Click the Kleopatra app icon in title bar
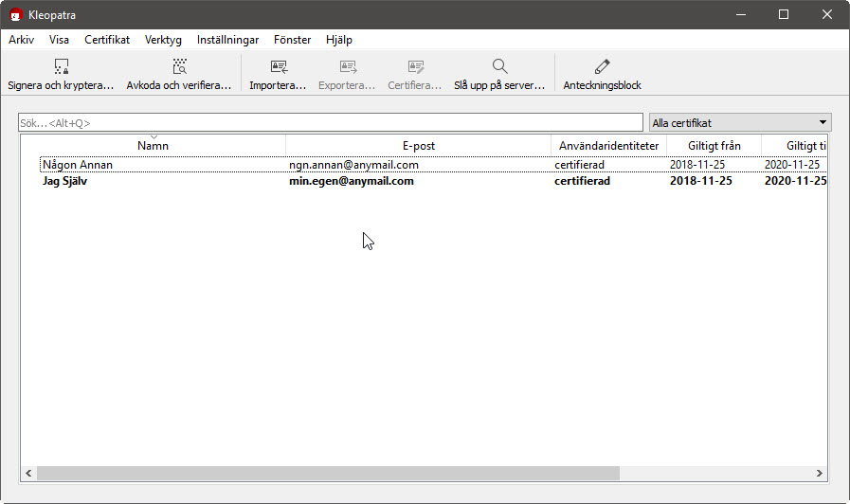Image resolution: width=850 pixels, height=504 pixels. (x=16, y=14)
